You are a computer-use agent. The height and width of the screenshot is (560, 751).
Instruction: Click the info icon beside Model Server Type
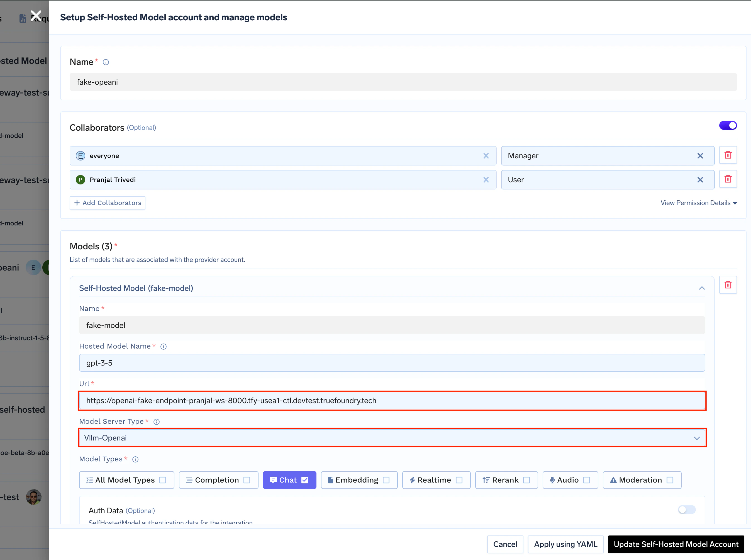click(x=156, y=422)
